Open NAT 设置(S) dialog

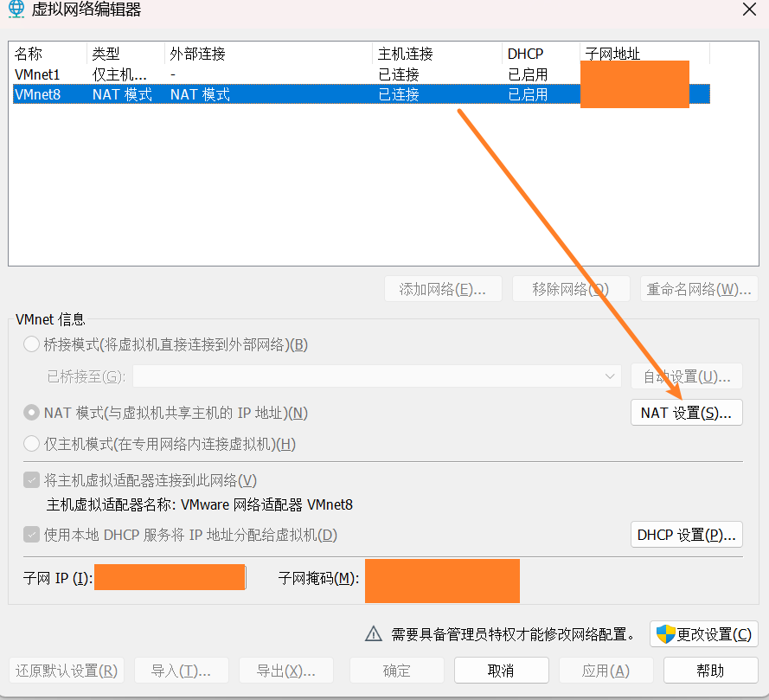pyautogui.click(x=686, y=413)
